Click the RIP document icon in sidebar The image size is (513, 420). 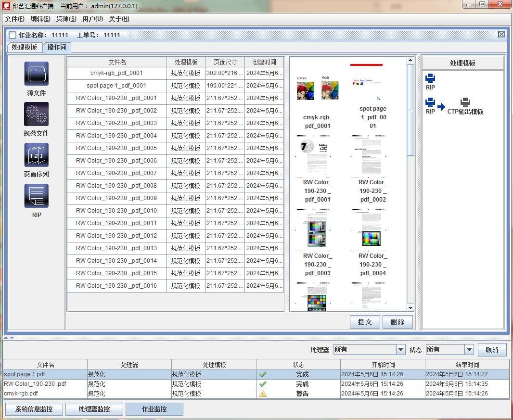(x=37, y=196)
